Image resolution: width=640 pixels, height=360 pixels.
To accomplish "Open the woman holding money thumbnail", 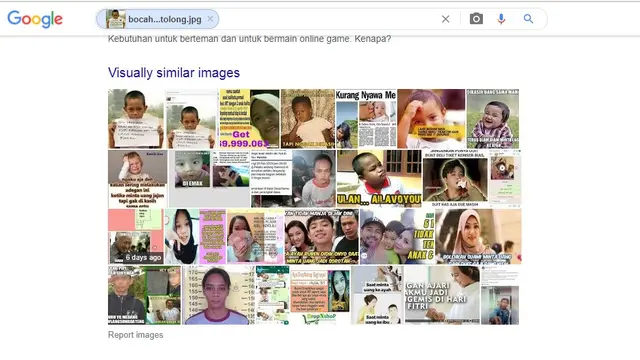I will tap(255, 237).
